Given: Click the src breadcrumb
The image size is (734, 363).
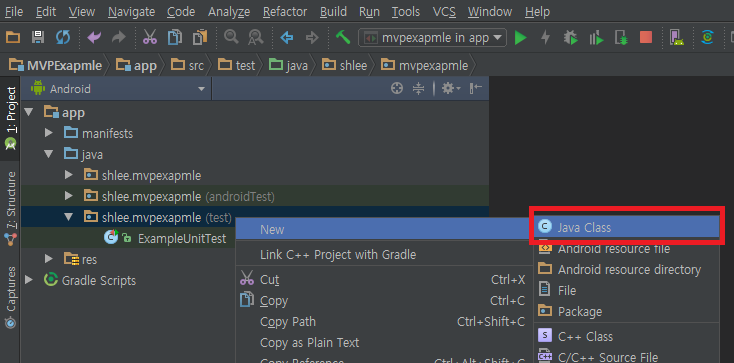Looking at the screenshot, I should pyautogui.click(x=188, y=66).
